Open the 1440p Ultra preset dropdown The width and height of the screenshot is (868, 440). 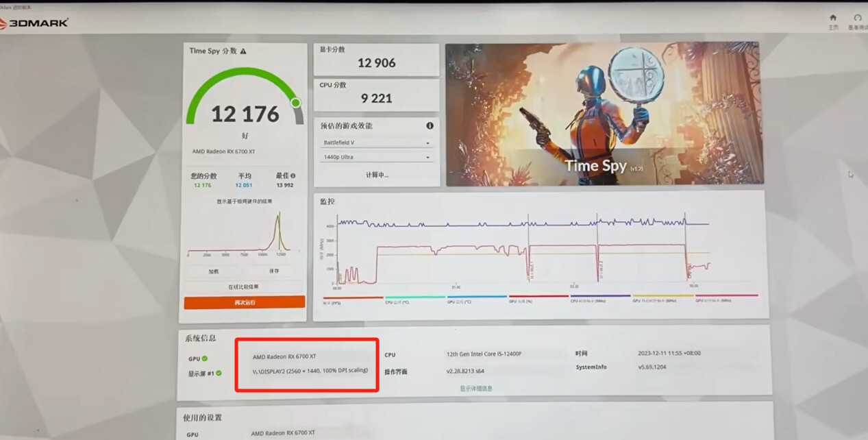(x=376, y=158)
